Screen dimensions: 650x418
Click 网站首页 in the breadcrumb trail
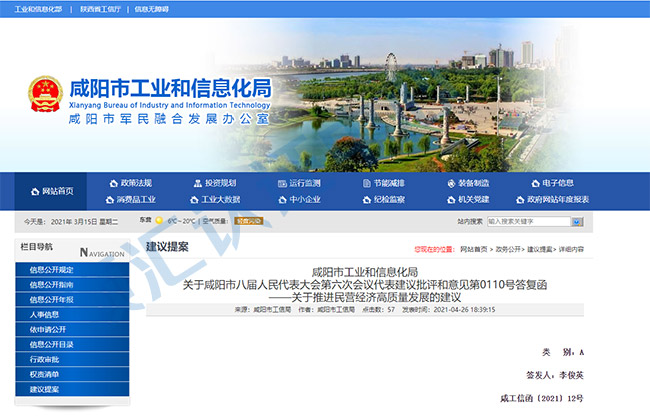tap(474, 250)
